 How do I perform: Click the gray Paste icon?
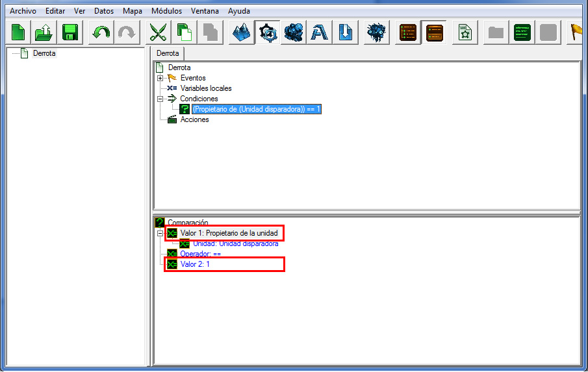210,32
